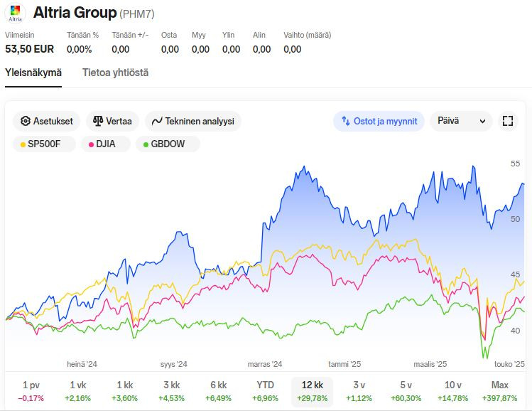Click the Tänään % label
This screenshot has width=532, height=411.
(x=83, y=35)
